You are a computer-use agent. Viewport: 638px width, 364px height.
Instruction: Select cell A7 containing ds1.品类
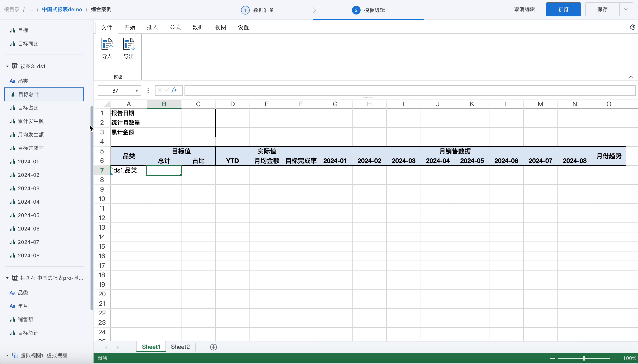tap(129, 170)
